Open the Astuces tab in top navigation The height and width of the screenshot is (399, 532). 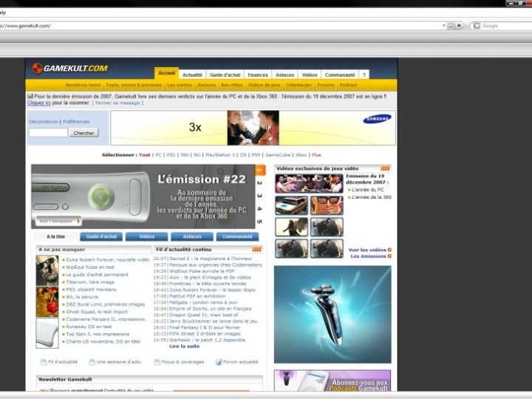pyautogui.click(x=285, y=75)
